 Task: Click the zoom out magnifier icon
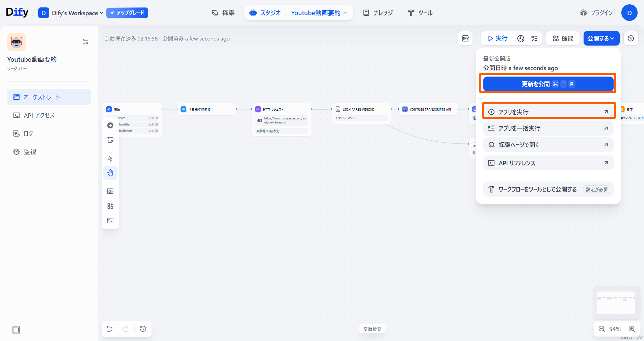(601, 329)
